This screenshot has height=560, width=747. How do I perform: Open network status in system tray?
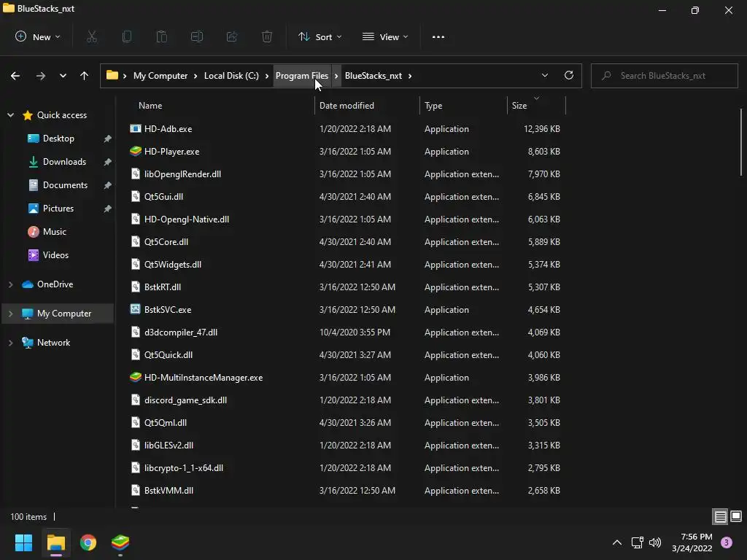(x=637, y=542)
